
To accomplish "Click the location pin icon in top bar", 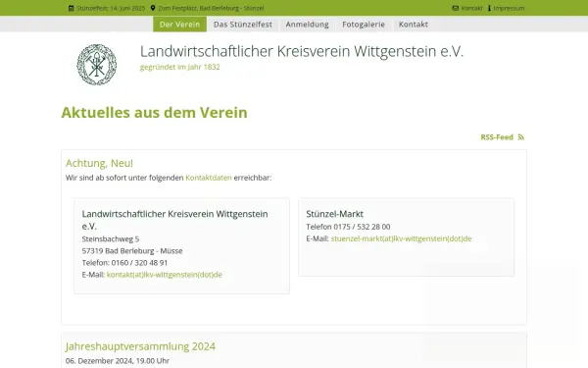I will 153,8.
